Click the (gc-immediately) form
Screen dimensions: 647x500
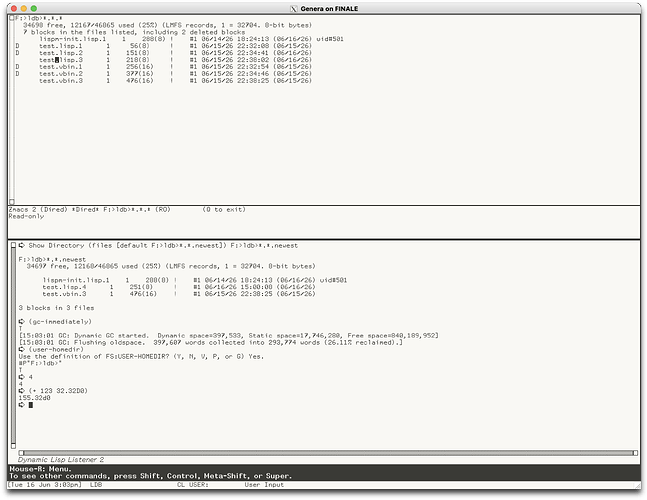pos(60,321)
